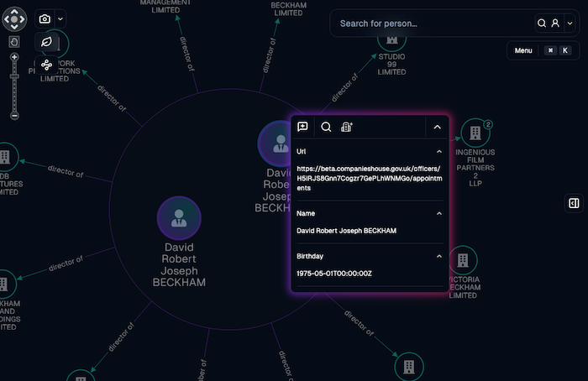This screenshot has width=588, height=381.
Task: Select the STUDIO 99 LIMITED company node
Action: coord(392,40)
